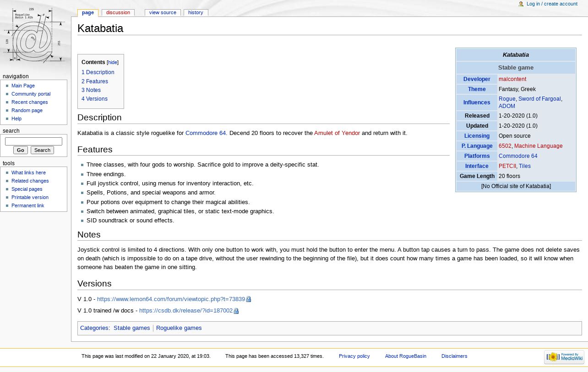Image resolution: width=588 pixels, height=372 pixels.
Task: Open the Developer infobox label link
Action: pyautogui.click(x=477, y=79)
